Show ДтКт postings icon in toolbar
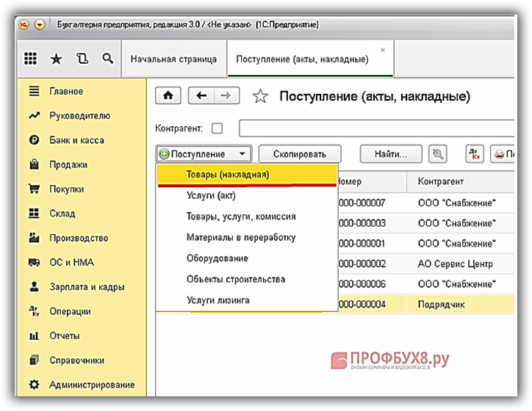The width and height of the screenshot is (532, 411). [x=475, y=154]
